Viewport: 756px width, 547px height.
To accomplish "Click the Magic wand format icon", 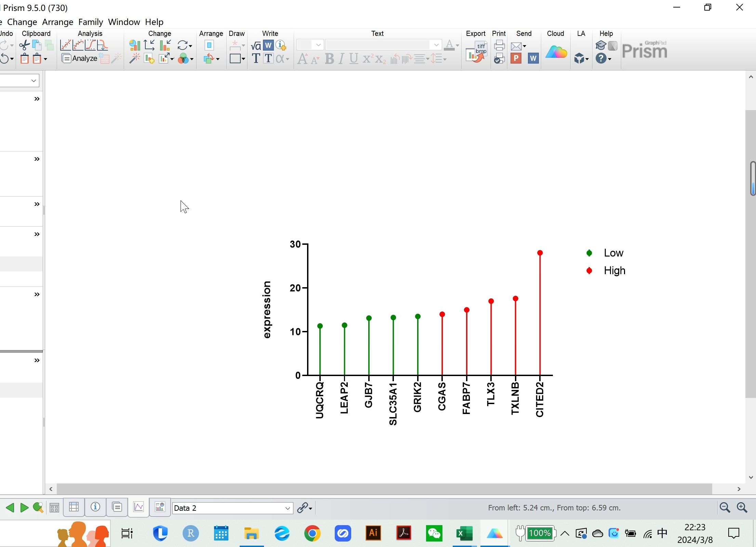I will coord(134,59).
